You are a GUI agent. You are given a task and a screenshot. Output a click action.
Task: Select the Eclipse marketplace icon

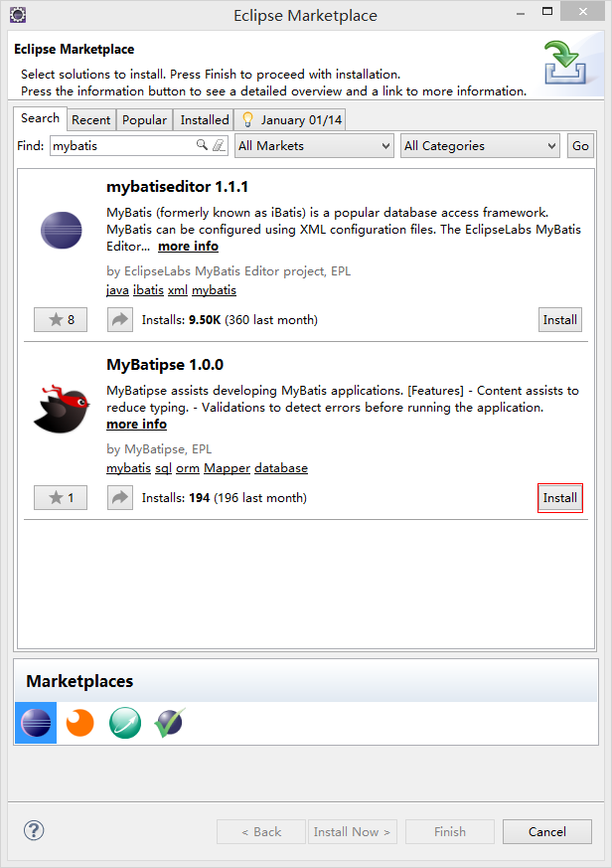(36, 723)
